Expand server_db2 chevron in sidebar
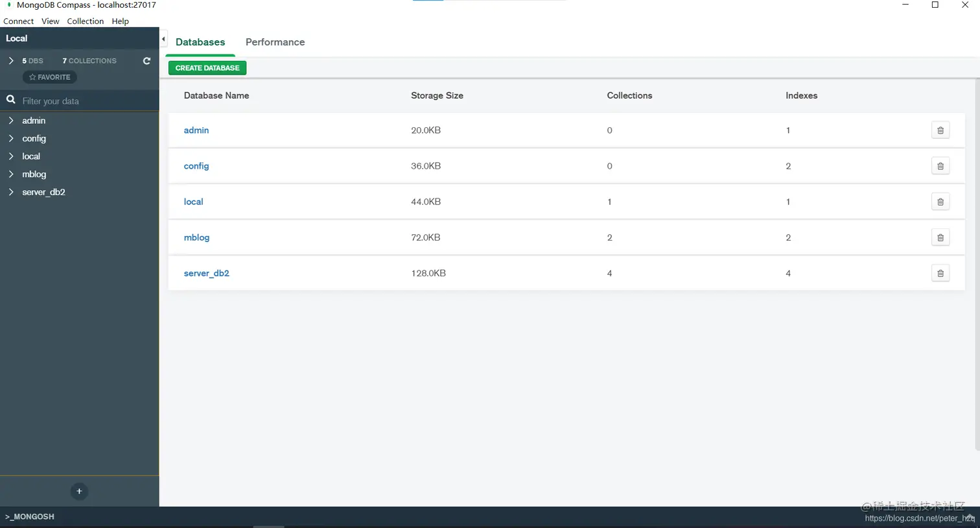 click(11, 192)
